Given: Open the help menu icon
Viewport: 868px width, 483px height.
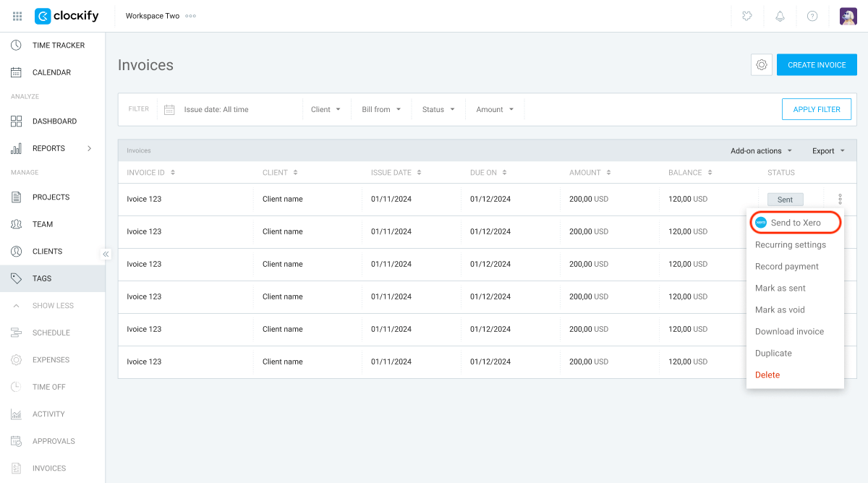Looking at the screenshot, I should click(812, 15).
